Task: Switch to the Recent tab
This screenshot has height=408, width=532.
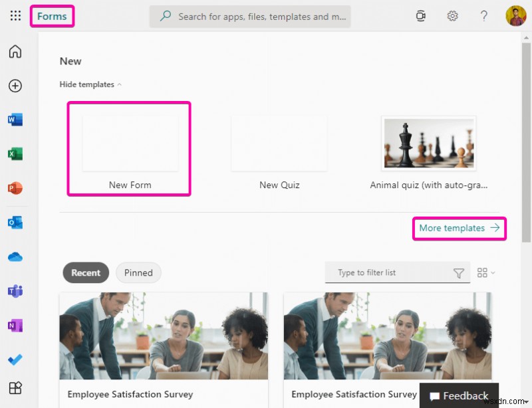Action: [85, 272]
